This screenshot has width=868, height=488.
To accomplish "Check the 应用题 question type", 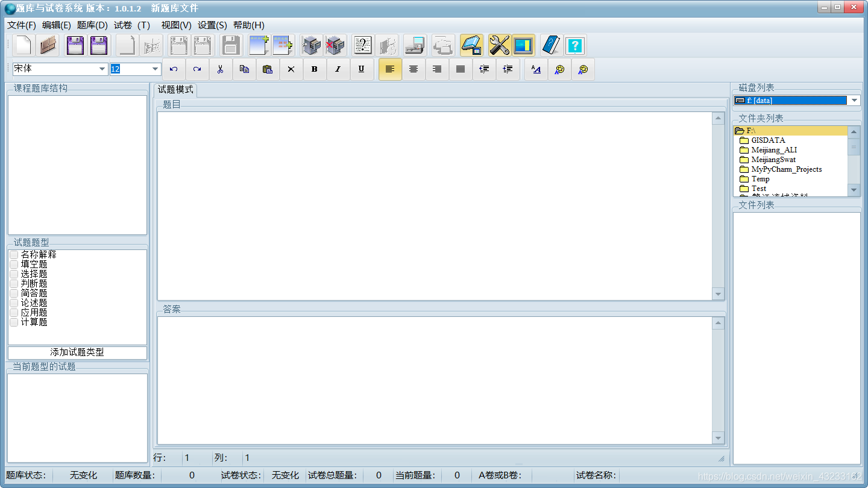I will (x=14, y=313).
